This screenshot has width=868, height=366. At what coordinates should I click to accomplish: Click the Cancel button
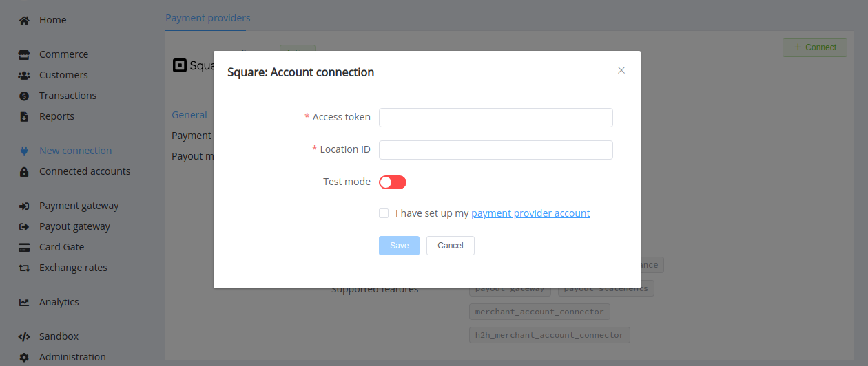[x=451, y=246]
